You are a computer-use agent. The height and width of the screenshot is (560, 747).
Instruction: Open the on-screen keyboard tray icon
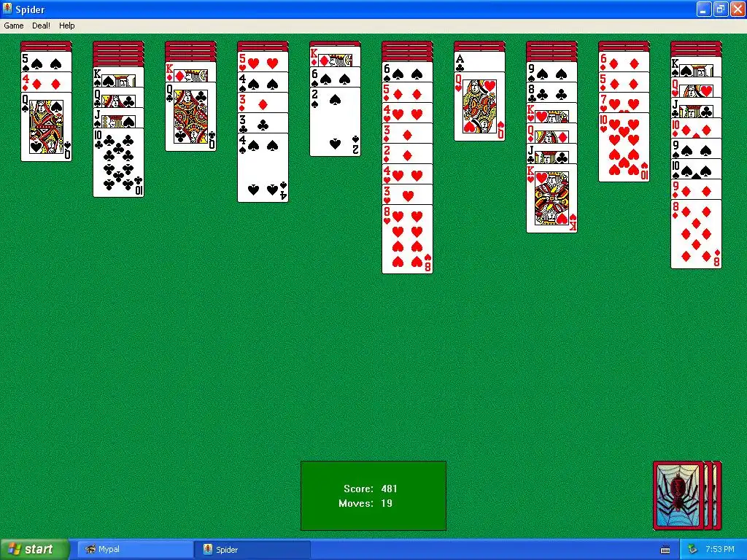[665, 550]
